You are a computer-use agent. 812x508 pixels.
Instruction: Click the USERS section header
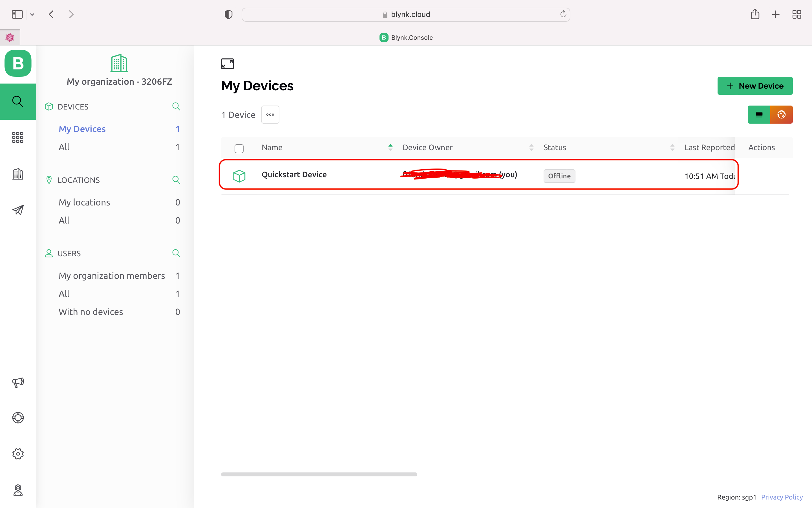(x=69, y=253)
